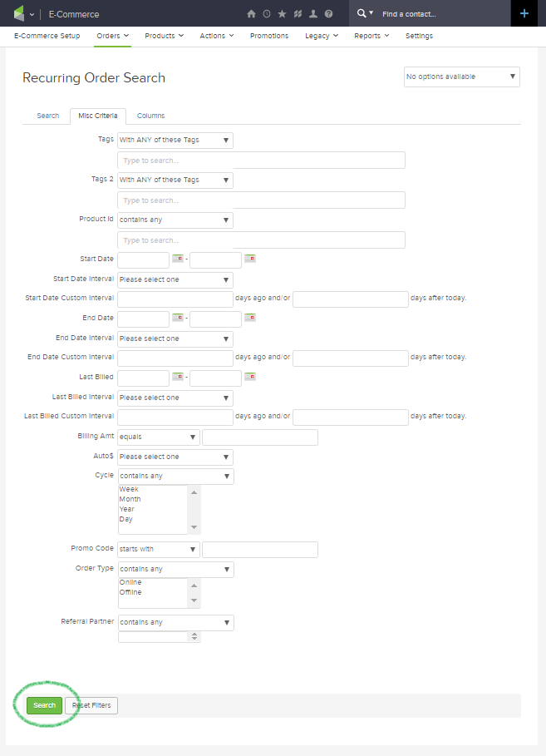Viewport: 546px width, 756px height.
Task: Open the Last Billed Interval dropdown
Action: (x=175, y=398)
